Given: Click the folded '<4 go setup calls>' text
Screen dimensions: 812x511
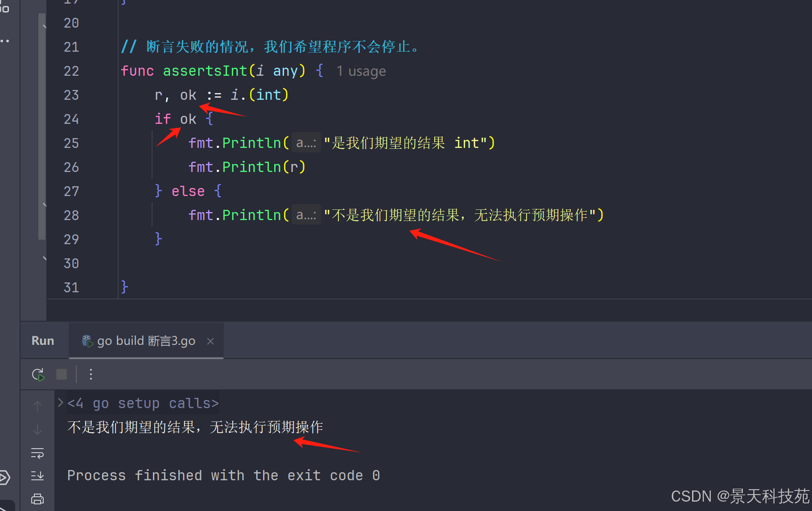Looking at the screenshot, I should [x=143, y=403].
